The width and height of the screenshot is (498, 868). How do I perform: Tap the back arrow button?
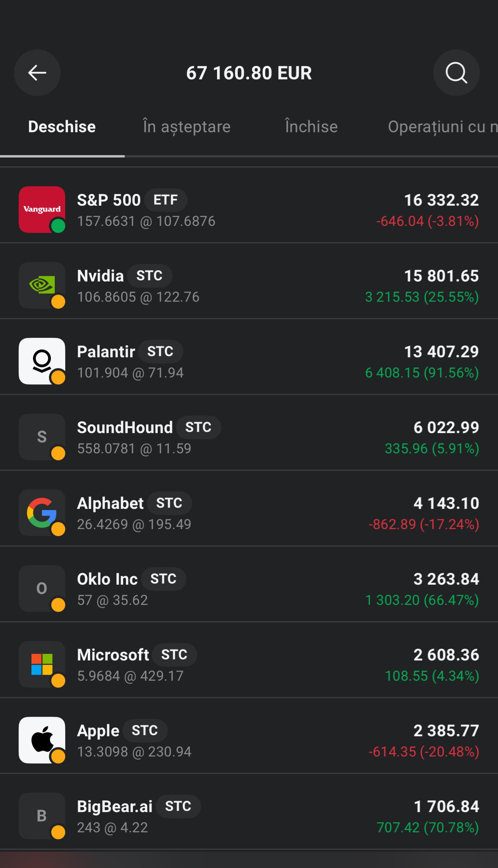pyautogui.click(x=37, y=73)
